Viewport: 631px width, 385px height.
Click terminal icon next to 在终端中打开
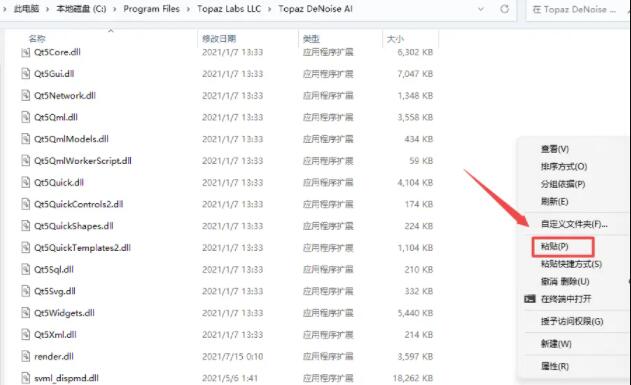pos(530,299)
